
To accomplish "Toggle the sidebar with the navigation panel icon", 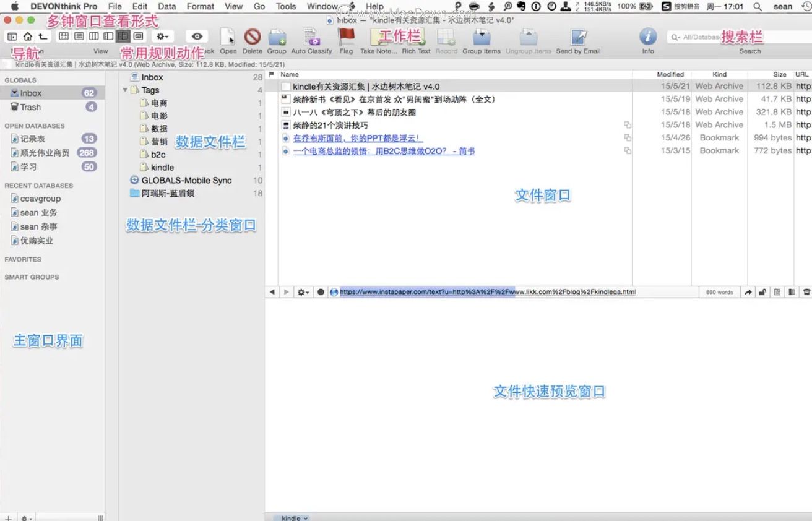I will [x=12, y=37].
